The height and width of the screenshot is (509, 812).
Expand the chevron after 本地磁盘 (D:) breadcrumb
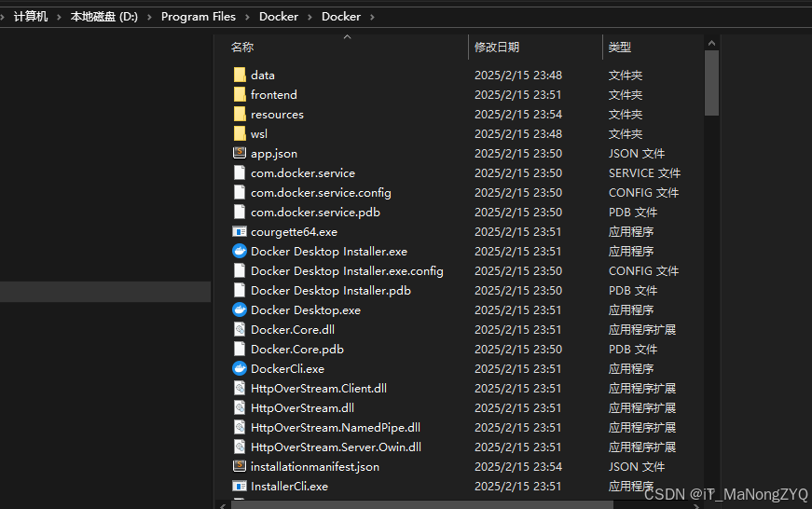(x=149, y=17)
